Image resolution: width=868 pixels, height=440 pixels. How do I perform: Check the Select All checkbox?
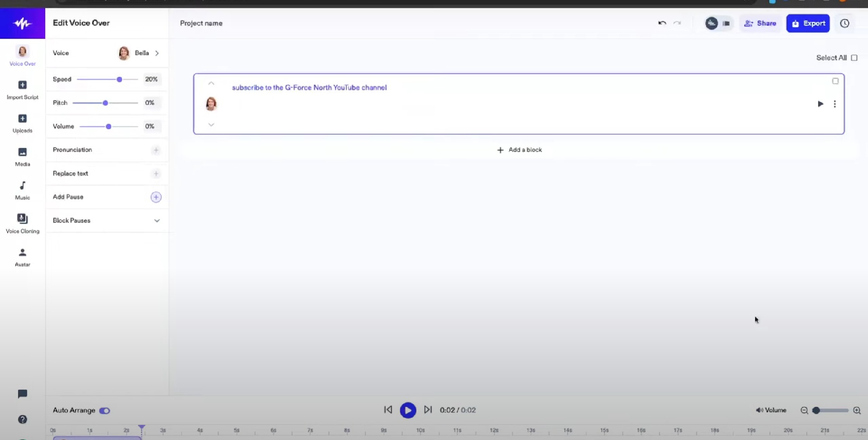tap(854, 58)
